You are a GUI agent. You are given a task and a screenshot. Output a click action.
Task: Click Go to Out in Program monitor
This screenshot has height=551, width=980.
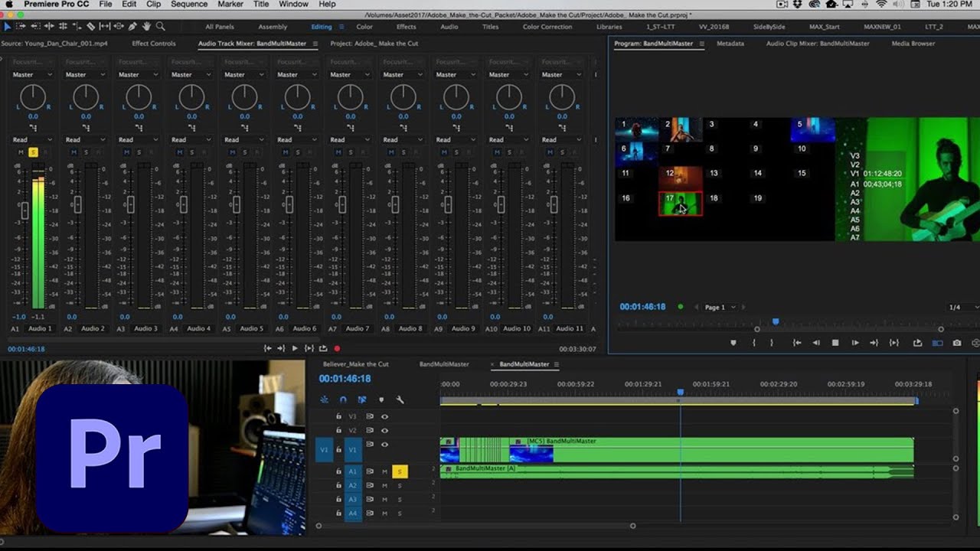tap(874, 343)
